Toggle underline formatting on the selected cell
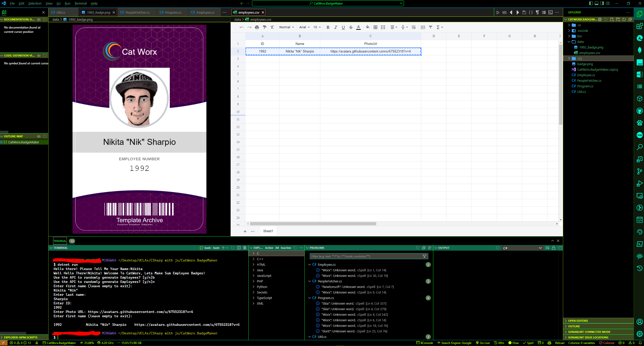The image size is (644, 346). click(x=343, y=27)
